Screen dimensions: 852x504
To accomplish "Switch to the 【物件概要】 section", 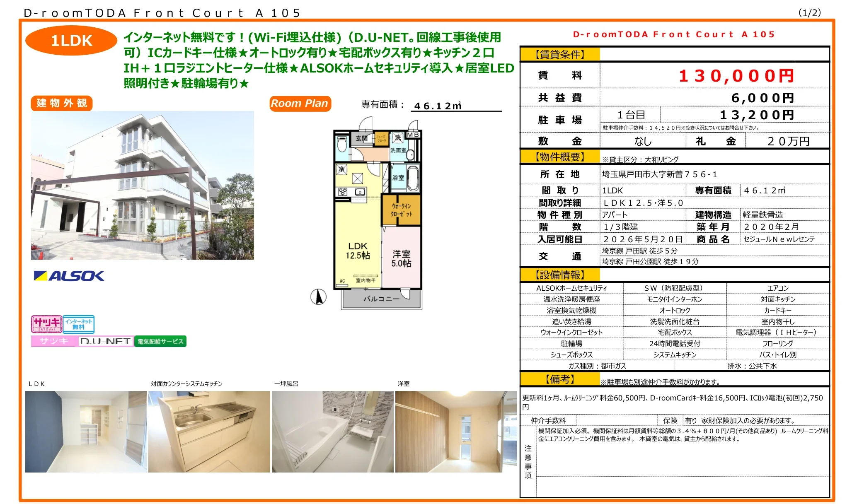I will click(x=560, y=158).
